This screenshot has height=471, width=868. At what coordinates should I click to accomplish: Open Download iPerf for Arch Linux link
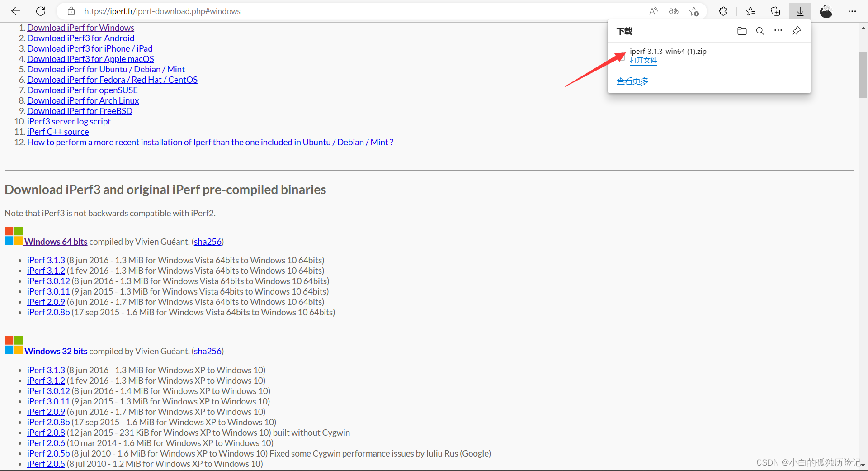coord(83,100)
